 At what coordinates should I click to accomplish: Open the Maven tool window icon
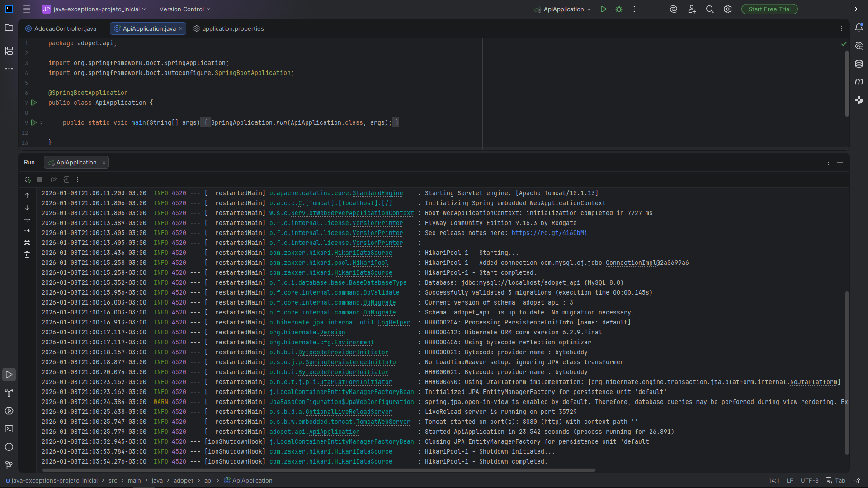pyautogui.click(x=859, y=82)
